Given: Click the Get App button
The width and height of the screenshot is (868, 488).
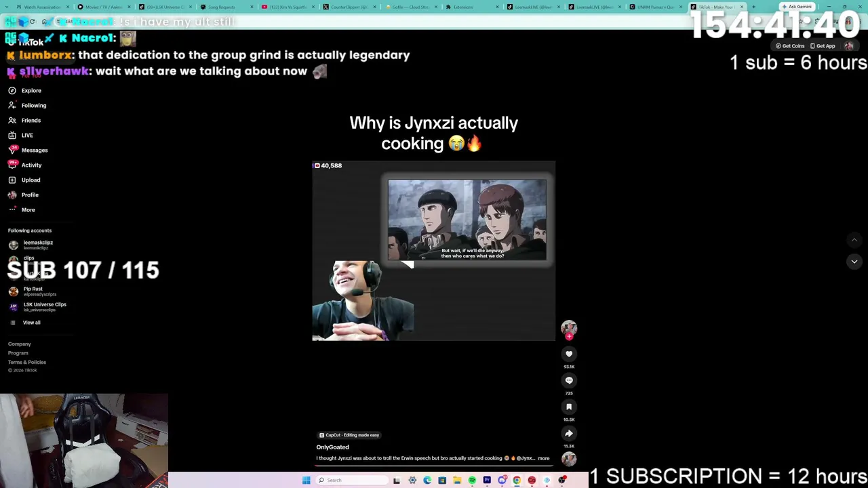Looking at the screenshot, I should tap(823, 46).
